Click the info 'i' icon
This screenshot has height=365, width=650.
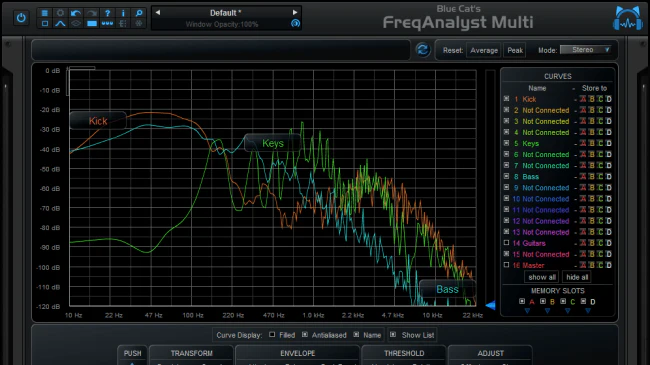pyautogui.click(x=123, y=13)
